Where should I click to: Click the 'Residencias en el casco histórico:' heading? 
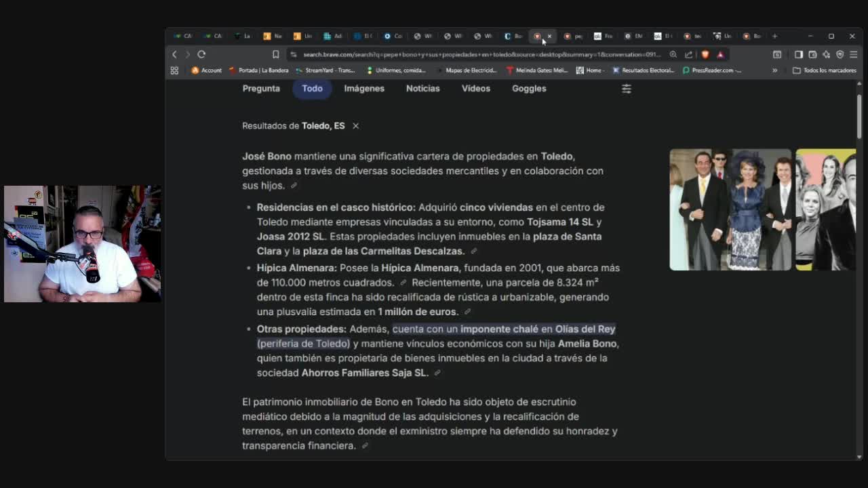click(x=336, y=207)
